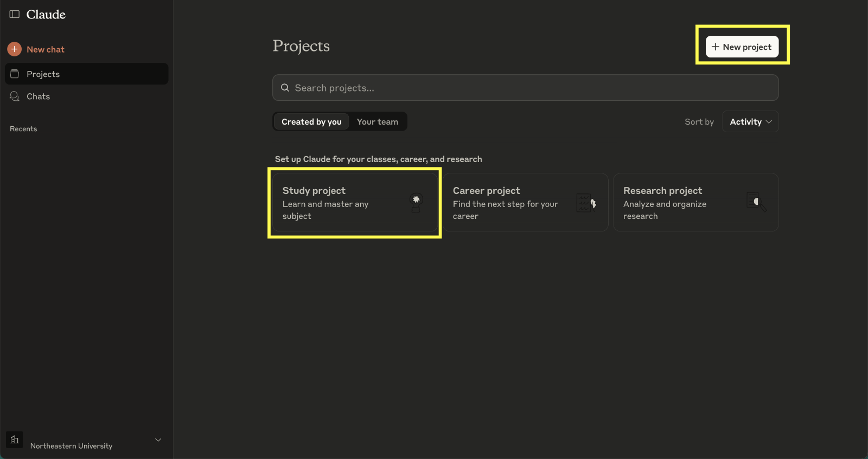Switch to Your team filter

377,122
